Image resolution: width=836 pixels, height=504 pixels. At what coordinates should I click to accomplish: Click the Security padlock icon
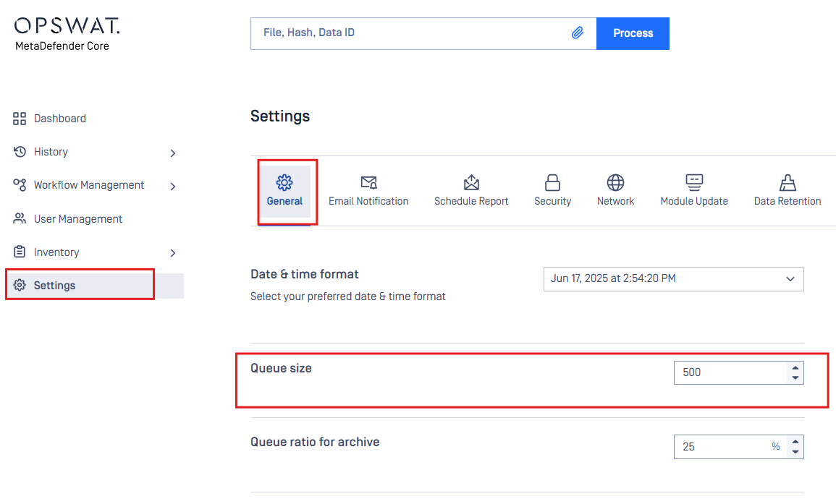click(552, 183)
